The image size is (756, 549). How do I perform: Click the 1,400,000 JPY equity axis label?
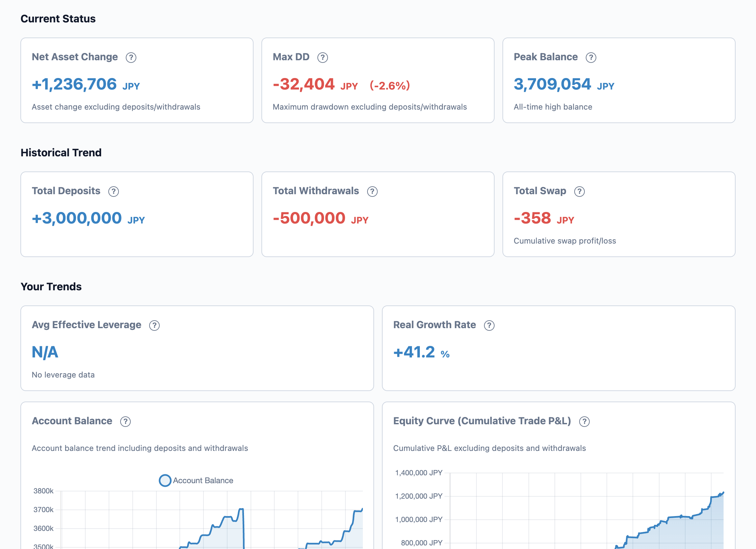[419, 473]
